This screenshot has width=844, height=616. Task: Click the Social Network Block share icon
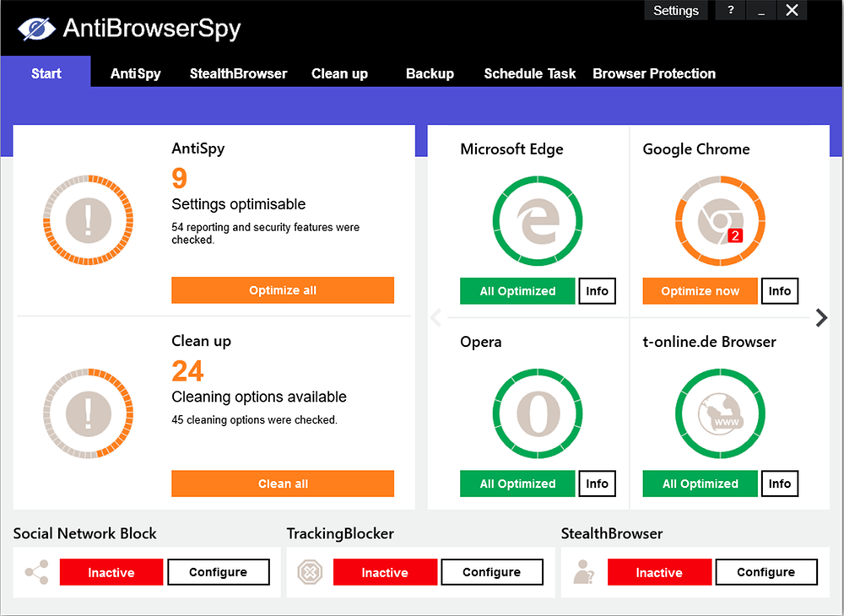pyautogui.click(x=36, y=573)
